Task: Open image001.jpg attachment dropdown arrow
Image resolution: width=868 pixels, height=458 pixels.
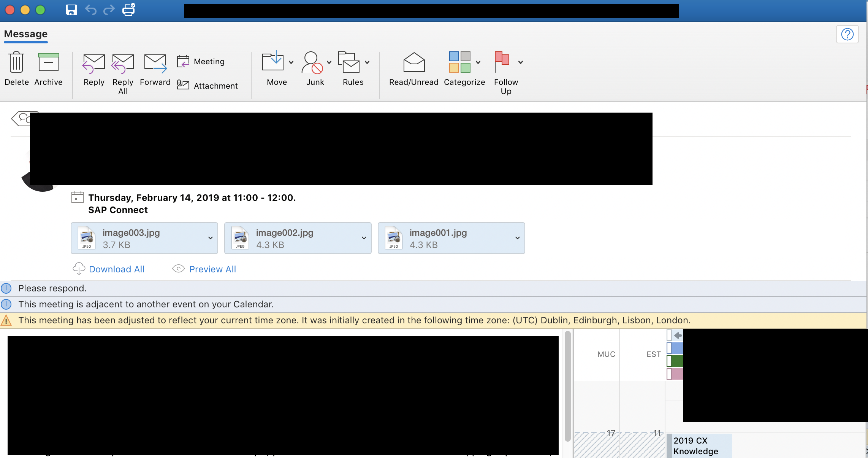Action: pyautogui.click(x=517, y=238)
